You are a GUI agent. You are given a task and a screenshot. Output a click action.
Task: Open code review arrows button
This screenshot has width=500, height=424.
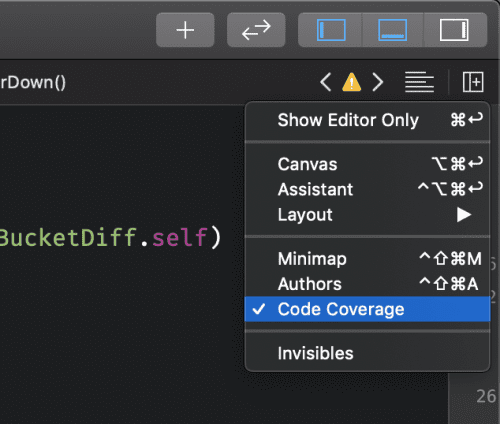[x=256, y=30]
